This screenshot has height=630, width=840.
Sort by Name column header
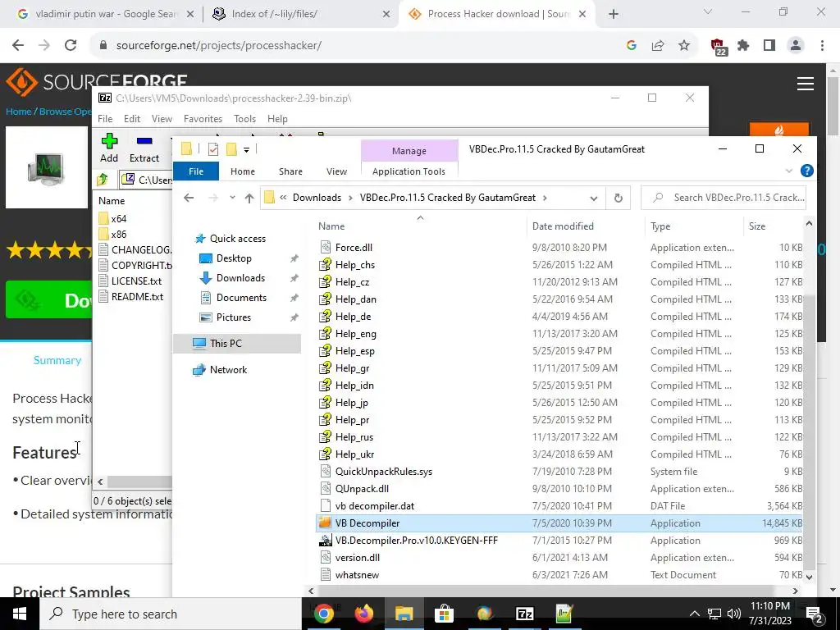pos(421,226)
